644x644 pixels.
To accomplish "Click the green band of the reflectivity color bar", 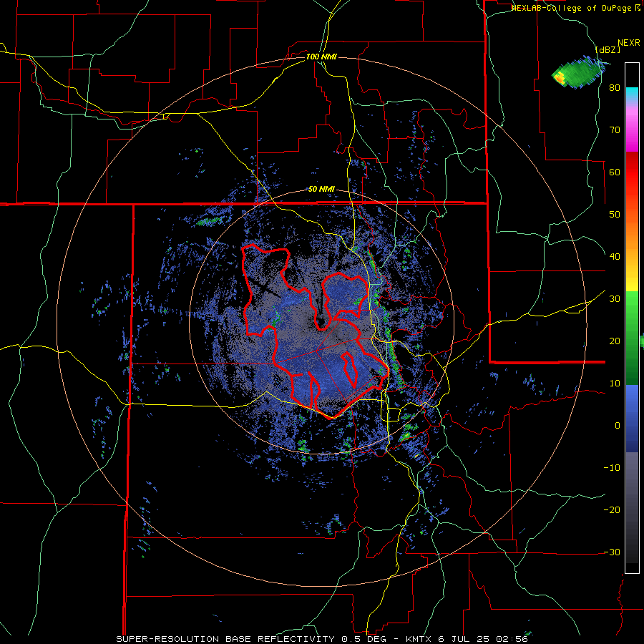I will click(632, 338).
